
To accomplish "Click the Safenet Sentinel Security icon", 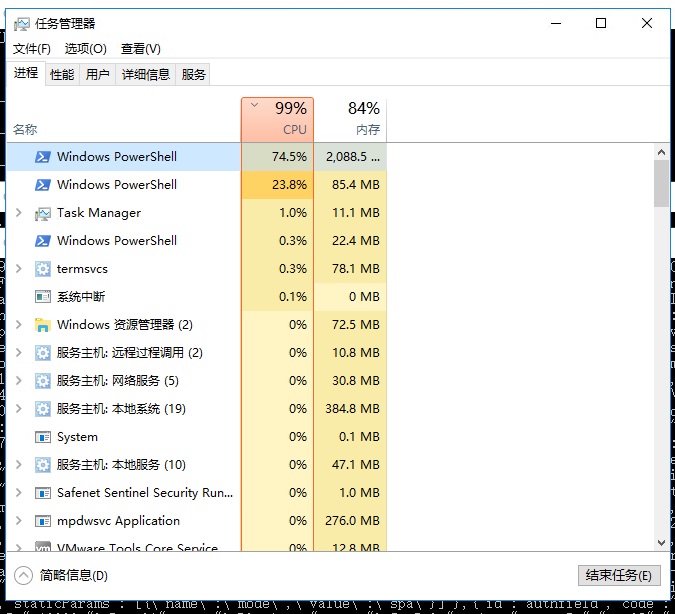I will [42, 493].
